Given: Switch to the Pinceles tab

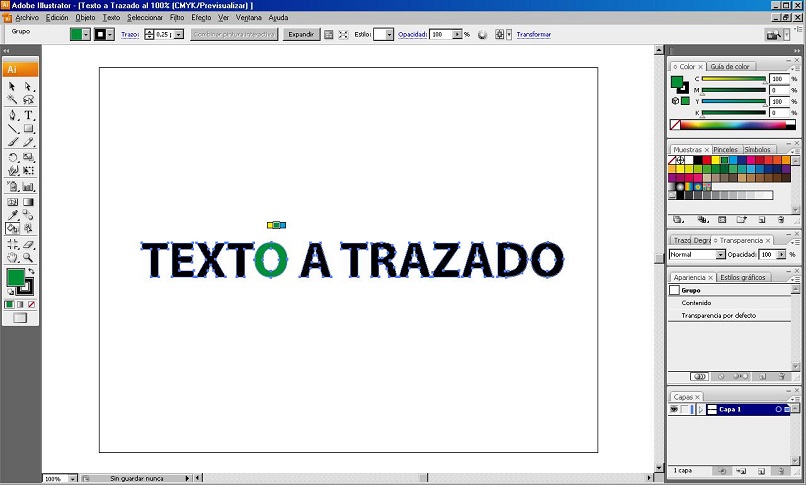Looking at the screenshot, I should 725,150.
